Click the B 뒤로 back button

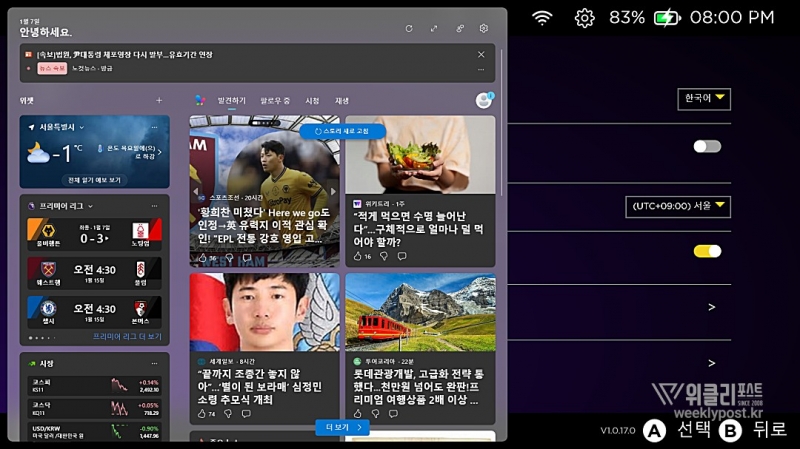[753, 431]
